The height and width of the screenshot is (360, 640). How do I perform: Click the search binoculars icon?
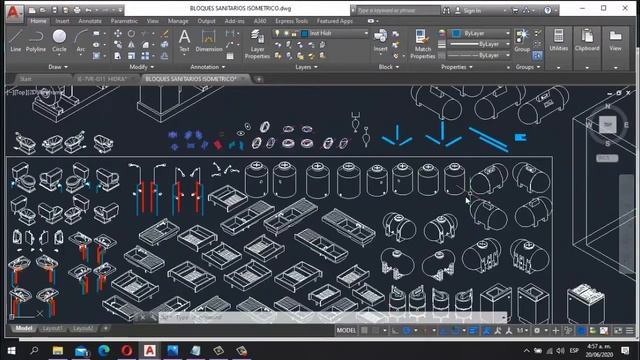tap(446, 10)
